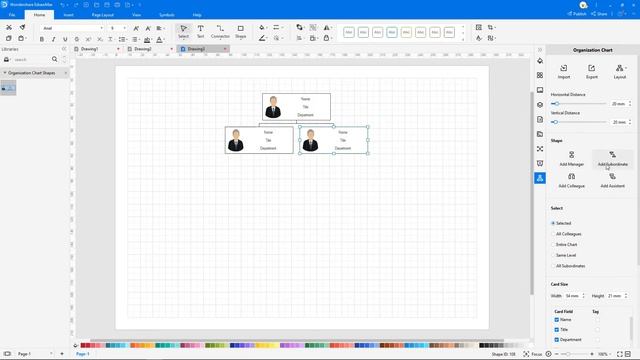Screen dimensions: 640x360
Task: Click the Horizontal Distance slider
Action: (x=578, y=104)
